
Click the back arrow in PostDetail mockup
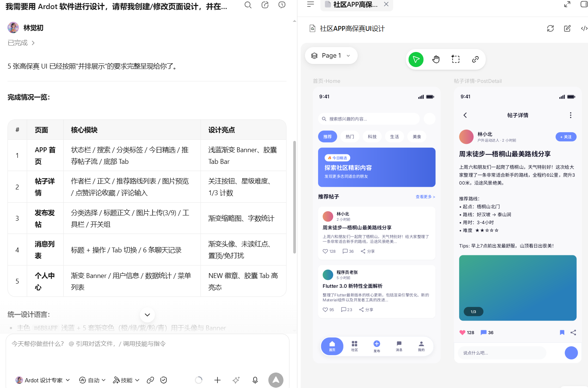465,115
